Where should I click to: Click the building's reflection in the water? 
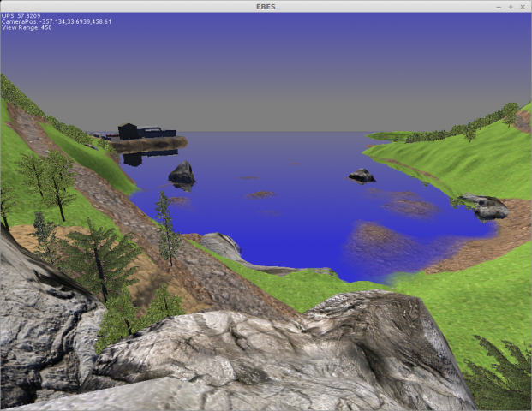pos(134,158)
